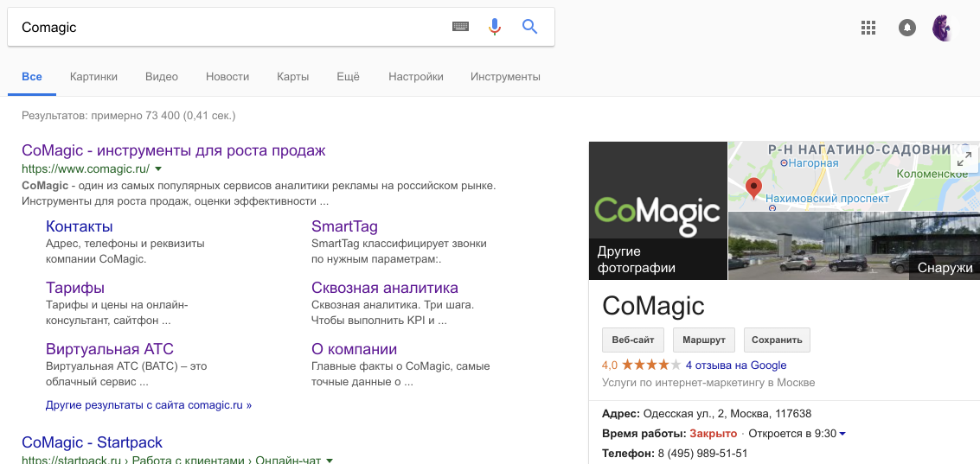Click Закрыто status text
This screenshot has width=980, height=464.
point(713,434)
